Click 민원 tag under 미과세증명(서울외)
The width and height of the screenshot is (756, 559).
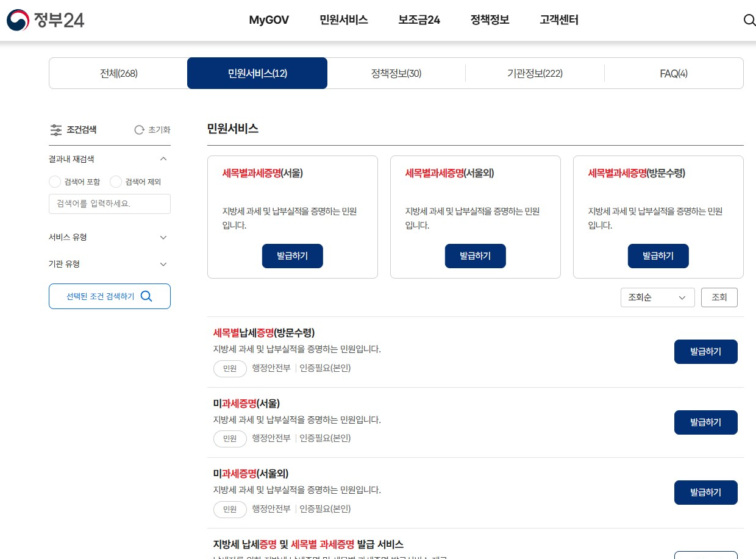(x=230, y=509)
